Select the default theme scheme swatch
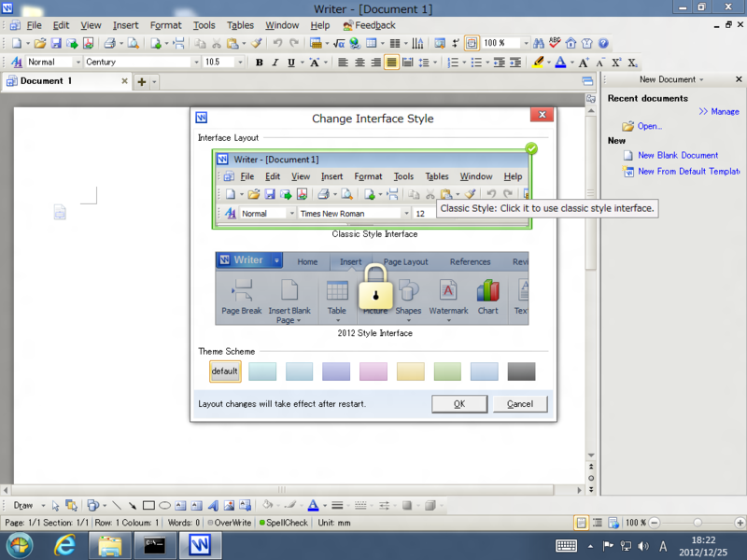 click(225, 371)
